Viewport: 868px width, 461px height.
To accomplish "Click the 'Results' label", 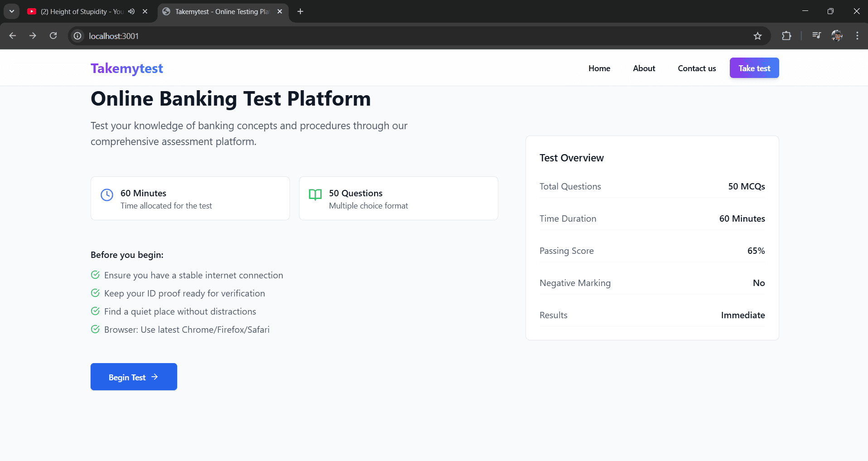I will click(554, 315).
